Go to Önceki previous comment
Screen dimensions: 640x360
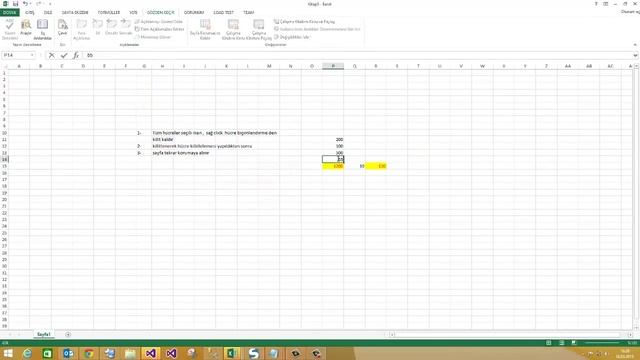point(111,28)
